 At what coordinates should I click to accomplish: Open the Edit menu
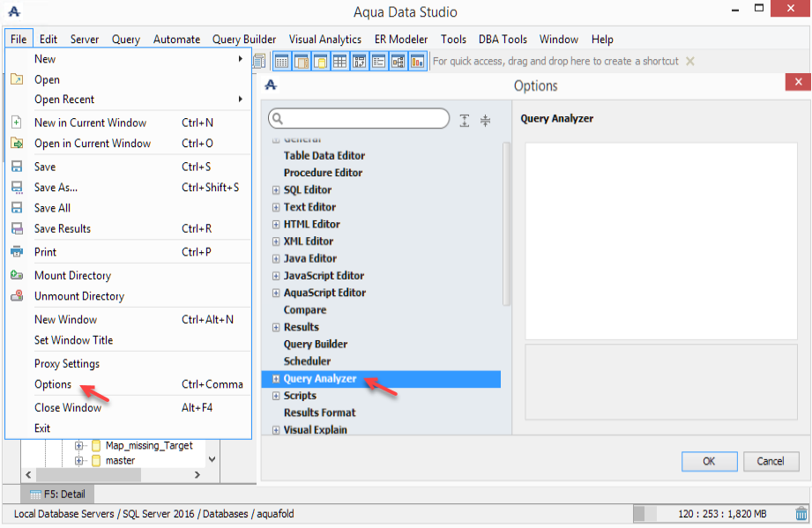coord(48,40)
